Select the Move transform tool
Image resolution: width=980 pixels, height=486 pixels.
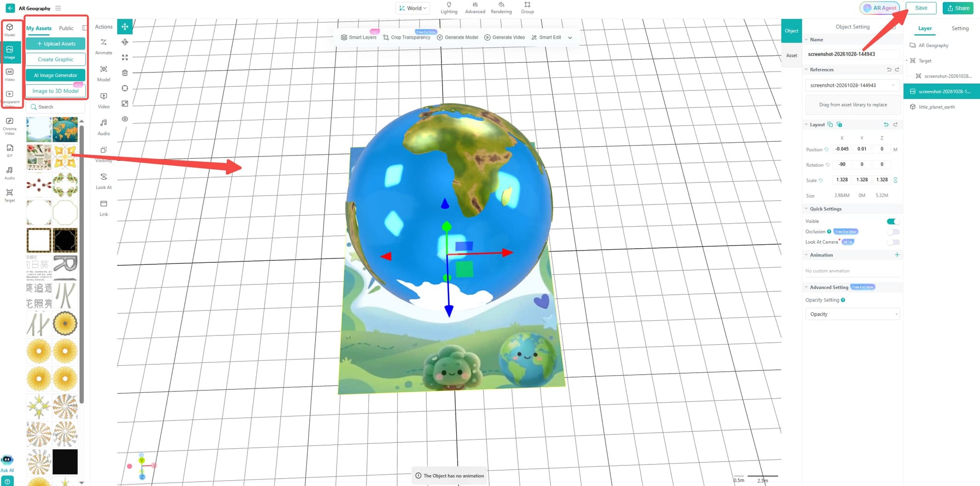125,27
